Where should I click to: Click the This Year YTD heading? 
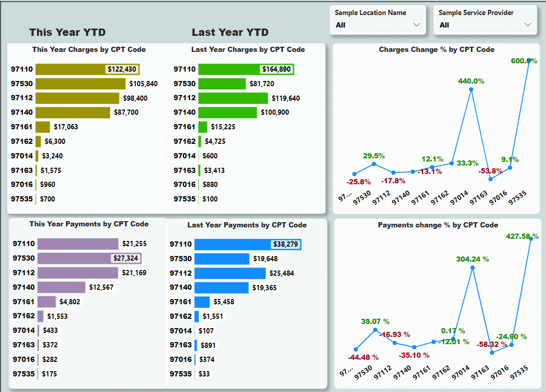pyautogui.click(x=67, y=32)
